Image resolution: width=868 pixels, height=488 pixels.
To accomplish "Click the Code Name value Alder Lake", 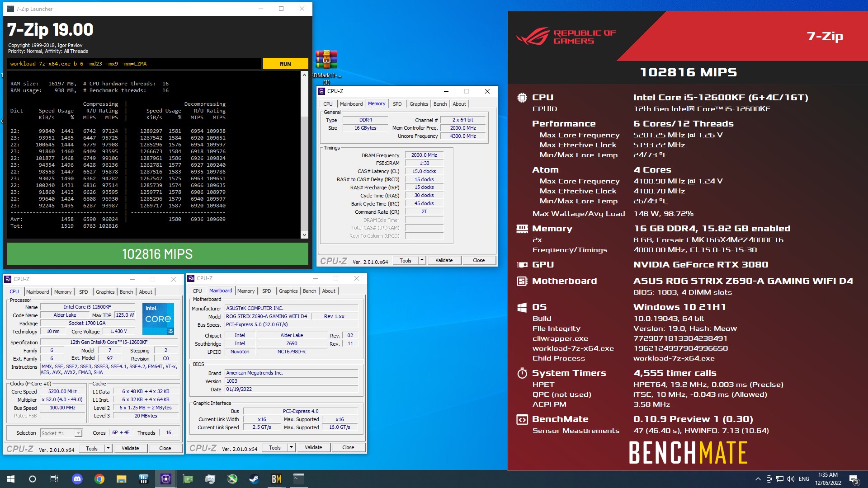I will [65, 315].
